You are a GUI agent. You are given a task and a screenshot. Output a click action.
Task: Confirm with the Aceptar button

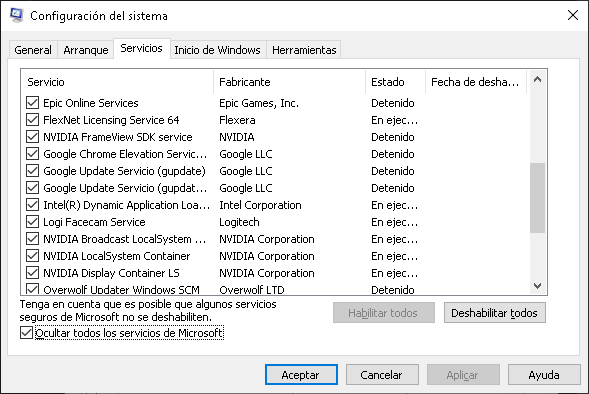(x=301, y=374)
